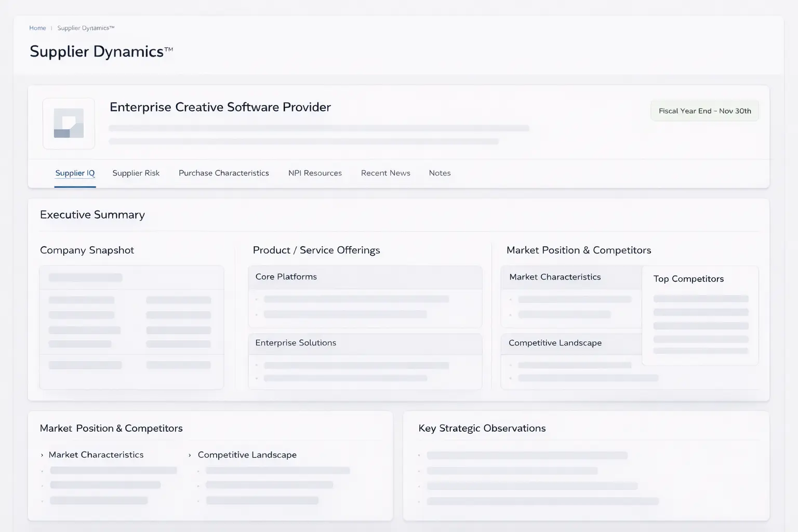Click the company logo icon

[69, 124]
